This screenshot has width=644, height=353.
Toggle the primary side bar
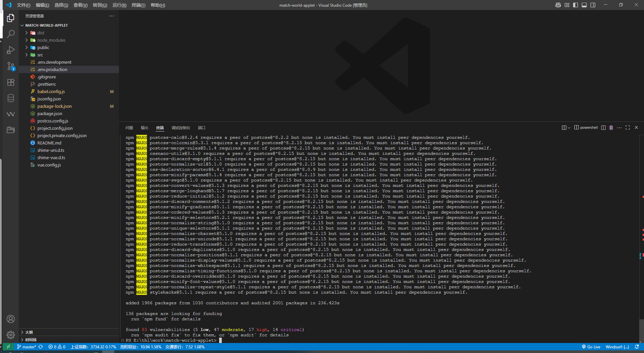point(576,5)
